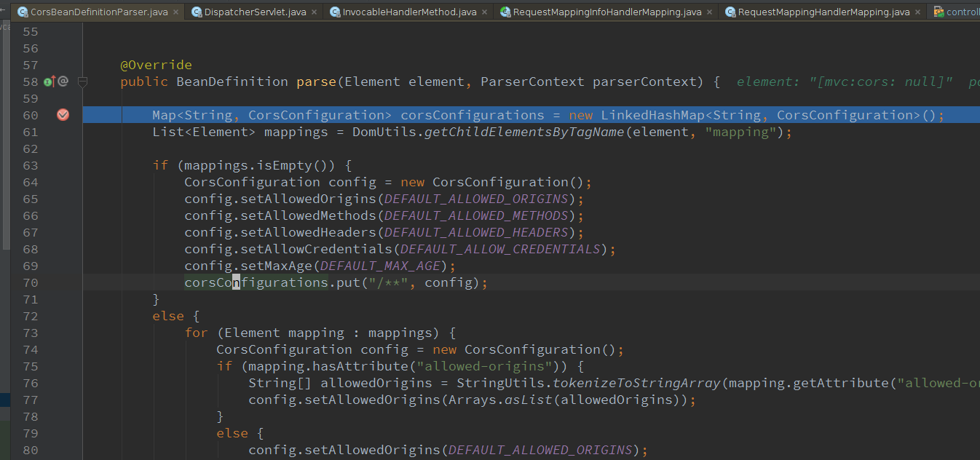Viewport: 980px width, 460px height.
Task: Click the DispatcherServlet.java tab class icon
Action: 197,12
